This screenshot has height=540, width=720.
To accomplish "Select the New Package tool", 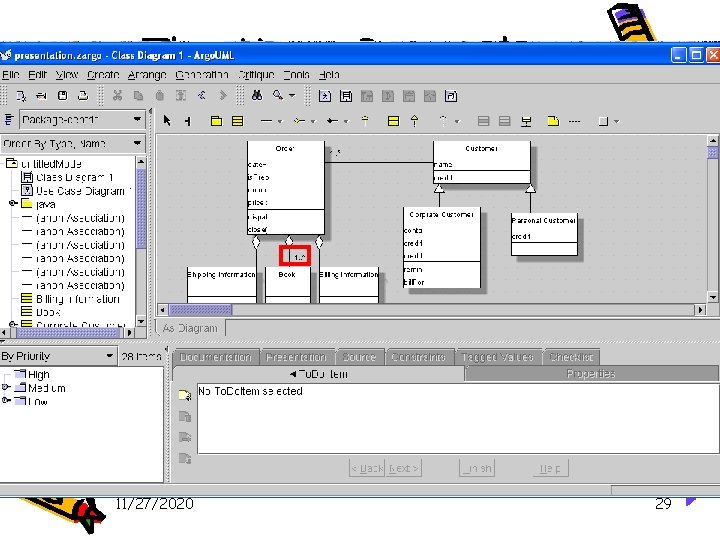I will pyautogui.click(x=216, y=121).
